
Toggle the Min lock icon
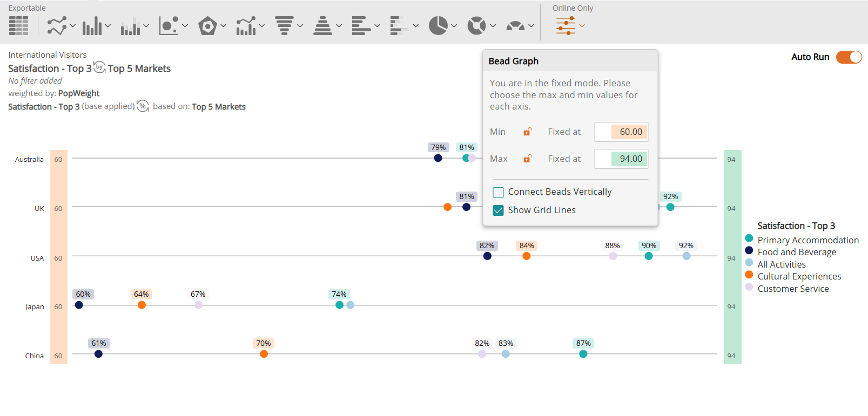click(x=528, y=132)
